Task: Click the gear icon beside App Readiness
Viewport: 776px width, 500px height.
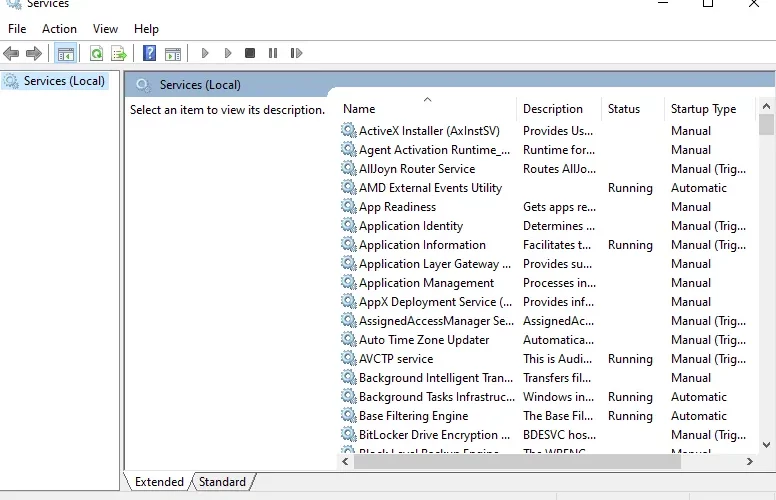Action: coord(348,206)
